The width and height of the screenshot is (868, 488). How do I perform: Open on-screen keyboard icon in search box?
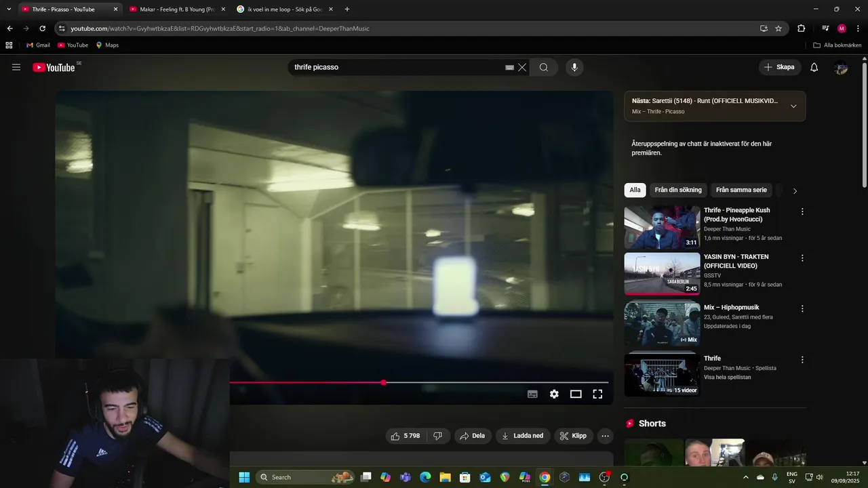click(x=509, y=67)
